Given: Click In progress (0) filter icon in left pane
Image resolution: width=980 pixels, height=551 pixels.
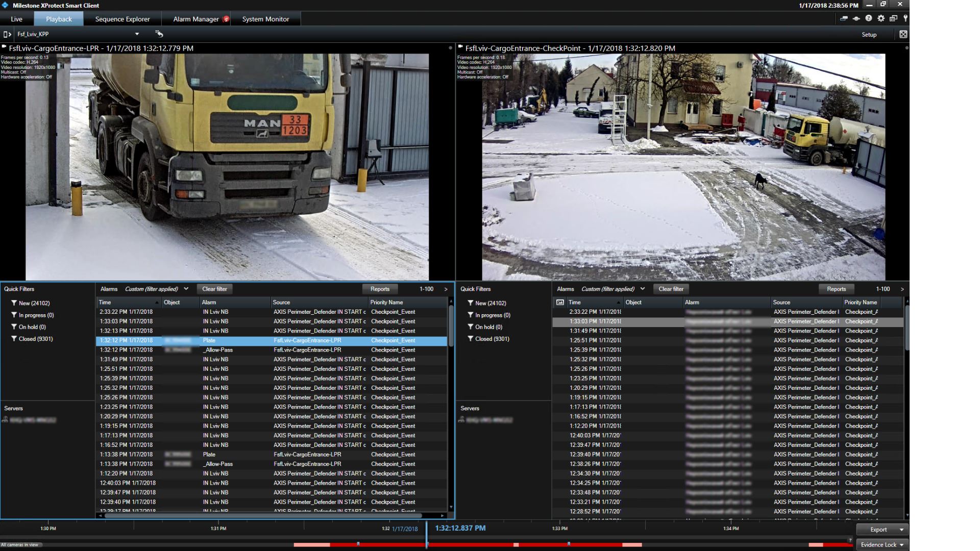Looking at the screenshot, I should 14,315.
